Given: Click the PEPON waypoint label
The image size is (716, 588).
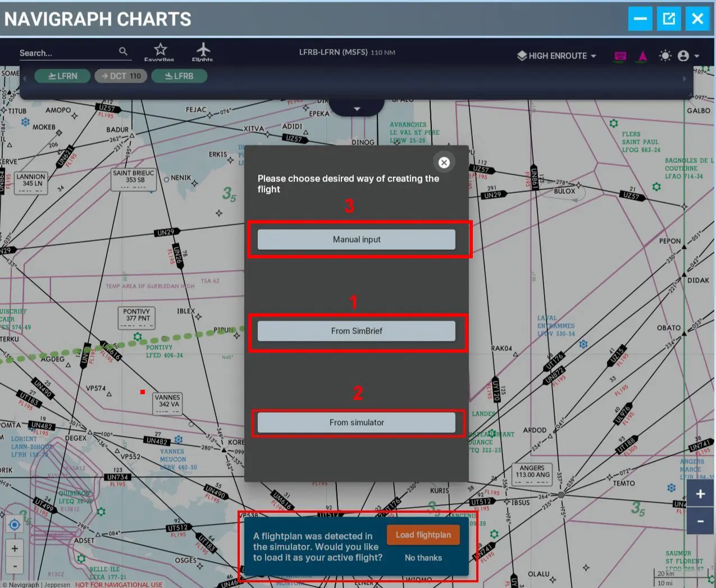Looking at the screenshot, I should point(670,241).
